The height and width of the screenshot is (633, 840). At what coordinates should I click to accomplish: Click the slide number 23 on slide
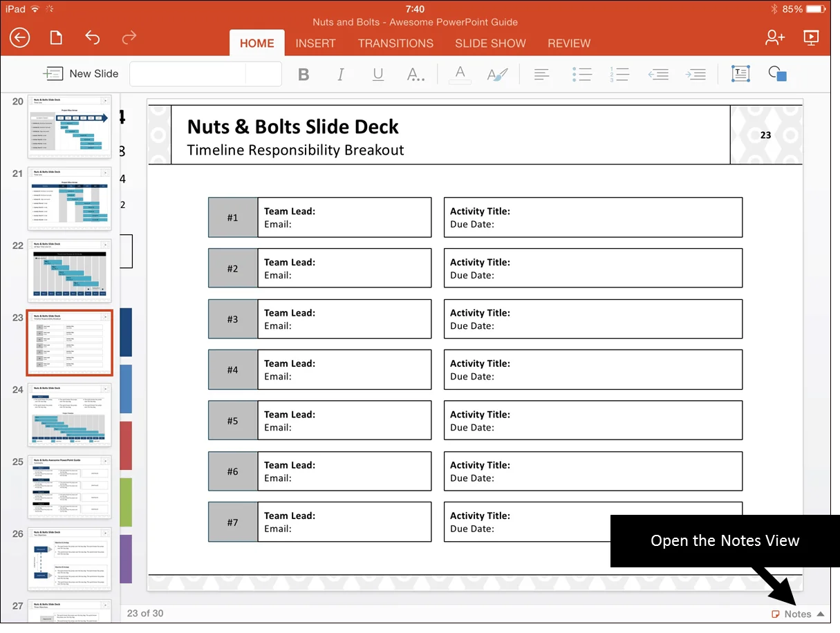point(765,135)
